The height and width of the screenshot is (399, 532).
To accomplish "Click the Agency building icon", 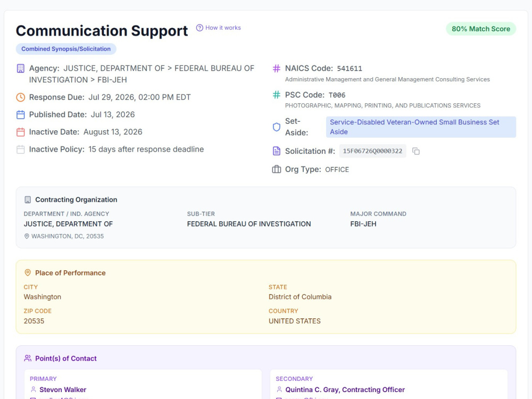I will tap(21, 69).
